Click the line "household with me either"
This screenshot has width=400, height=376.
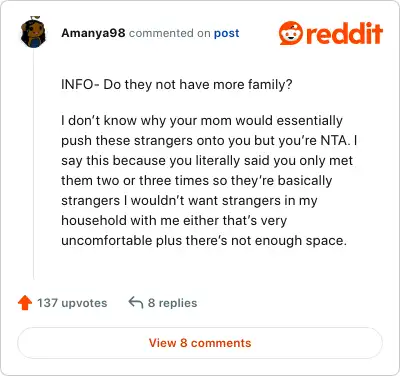pos(174,221)
